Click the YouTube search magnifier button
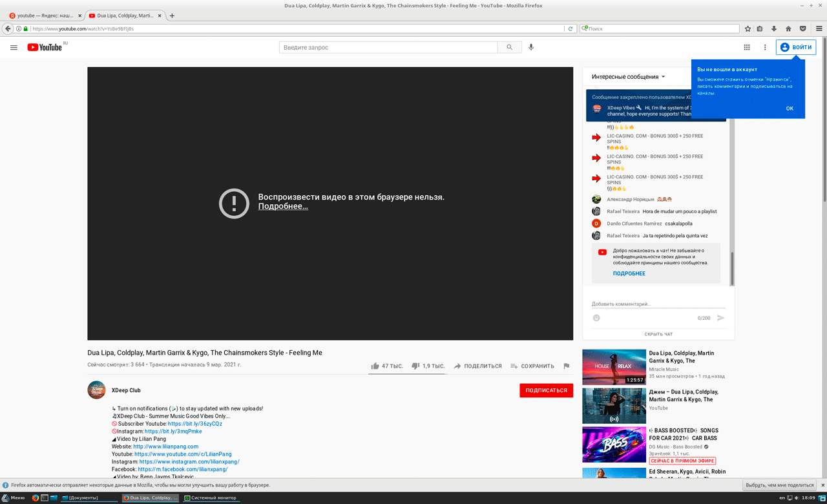The image size is (827, 504). pyautogui.click(x=510, y=47)
